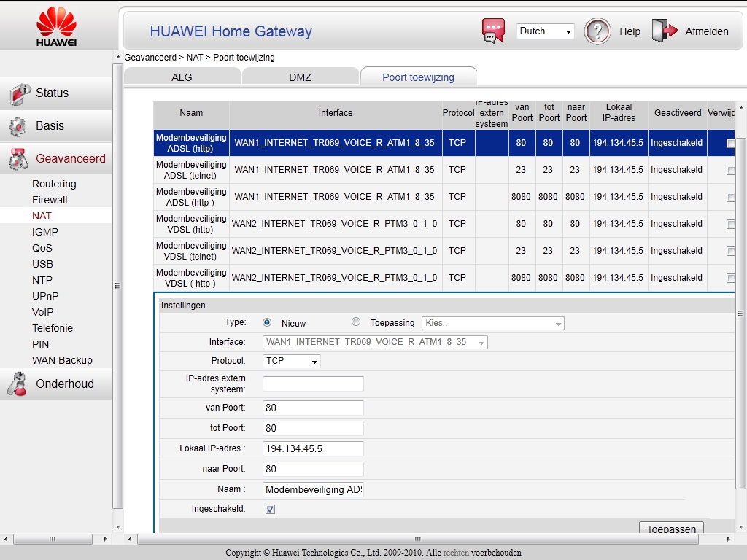Select the Modembeveiliging VDSL (telnet) row name
Screen dimensions: 747x560
(191, 251)
